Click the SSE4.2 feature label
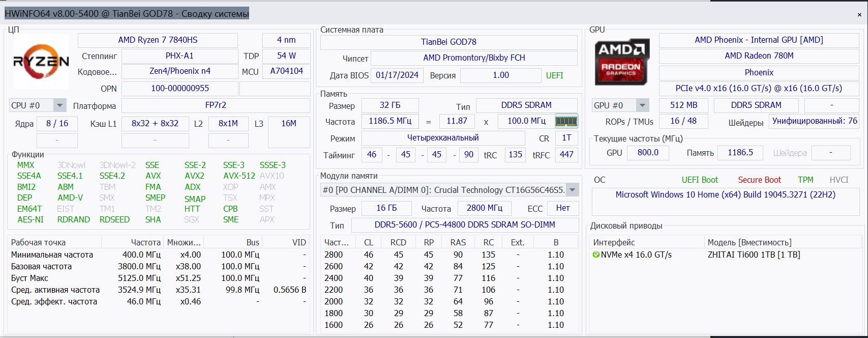 coord(112,176)
